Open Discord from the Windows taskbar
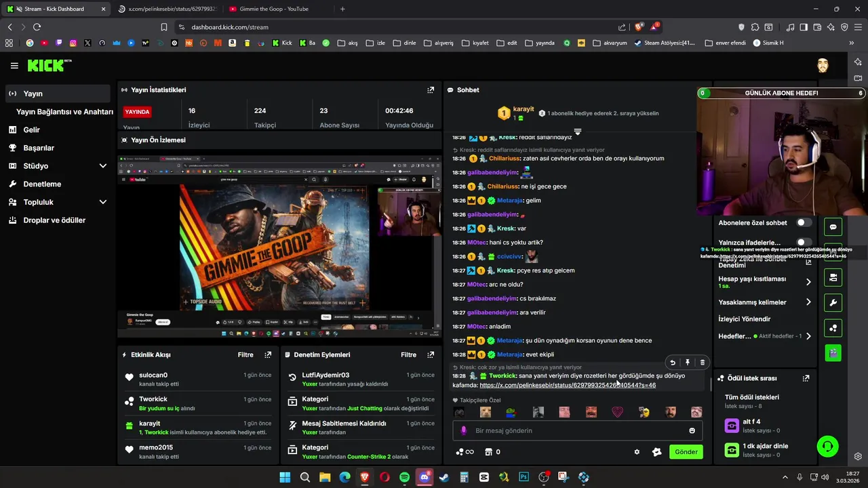 pos(425,477)
